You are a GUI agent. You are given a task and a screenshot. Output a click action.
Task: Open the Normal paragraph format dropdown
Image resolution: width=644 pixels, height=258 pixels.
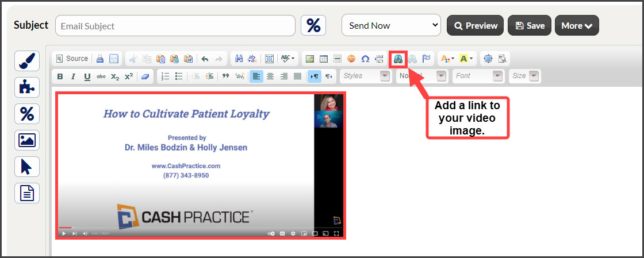[422, 76]
